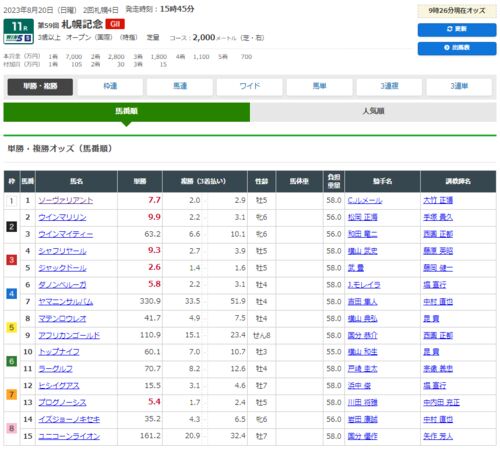Select the 単勝・複勝 odds tab
Image resolution: width=500 pixels, height=451 pixels.
40,87
